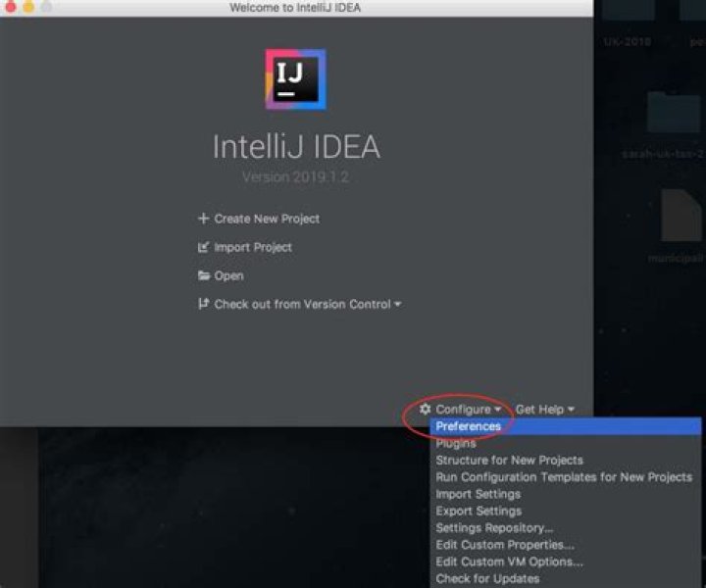Viewport: 706px width, 588px height.
Task: Click Check for Updates in the menu
Action: pos(487,578)
